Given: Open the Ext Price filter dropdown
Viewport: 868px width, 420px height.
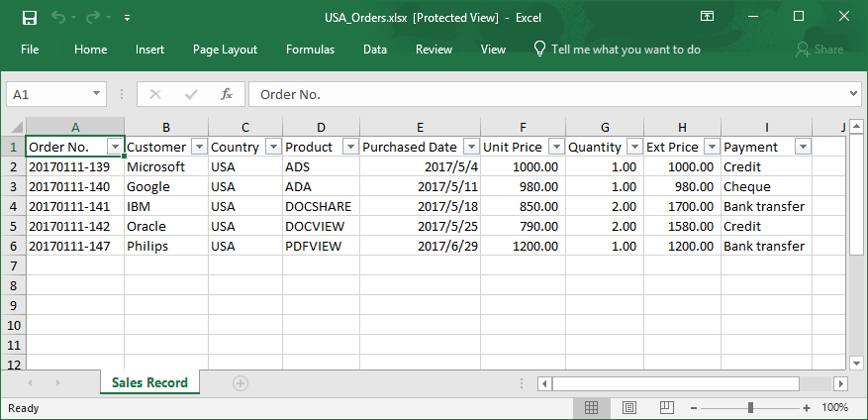Looking at the screenshot, I should click(712, 147).
